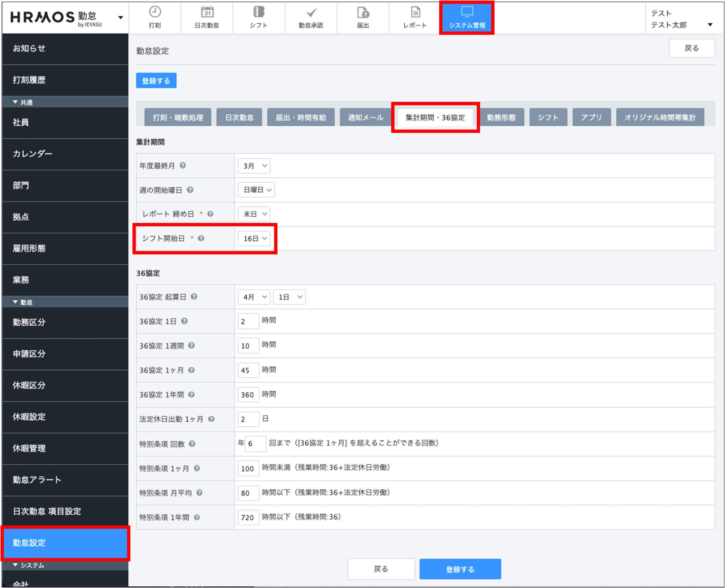Viewport: 725px width, 588px height.
Task: Open the 週の開始曜日 dropdown
Action: pyautogui.click(x=257, y=190)
